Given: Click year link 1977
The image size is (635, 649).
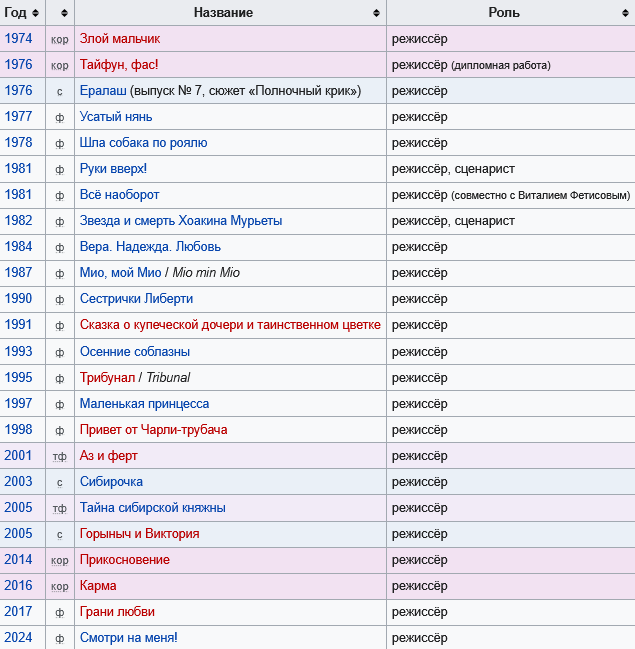Looking at the screenshot, I should point(18,117).
